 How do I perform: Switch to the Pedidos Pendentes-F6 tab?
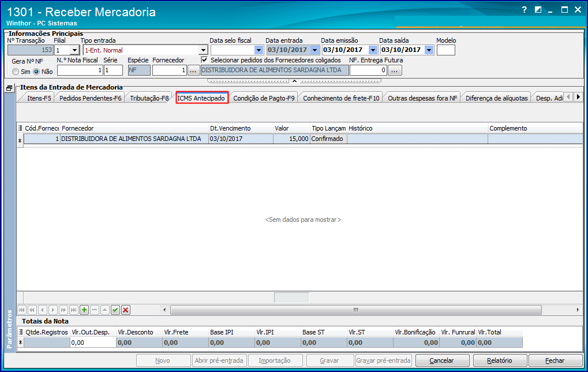click(x=91, y=98)
